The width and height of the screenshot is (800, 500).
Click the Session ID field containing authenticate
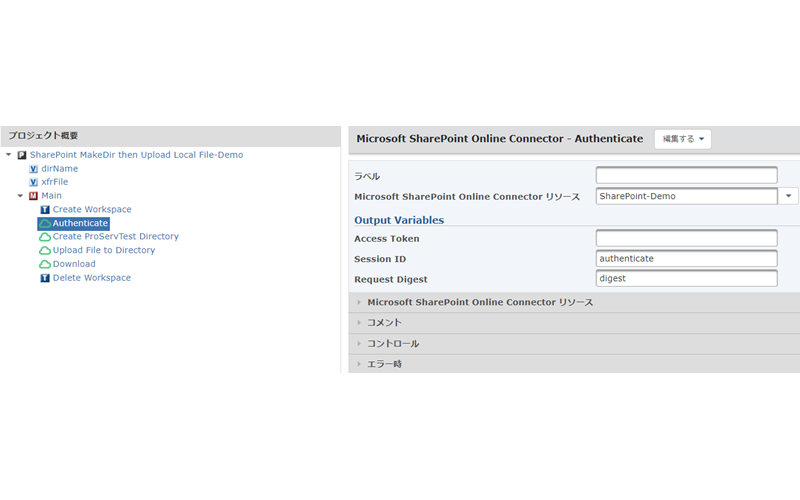tap(686, 258)
